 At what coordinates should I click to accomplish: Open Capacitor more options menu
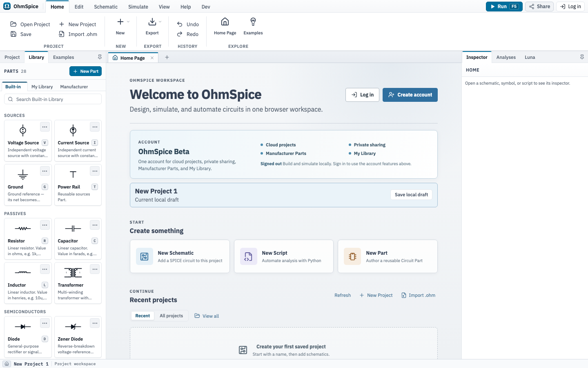[x=95, y=225]
